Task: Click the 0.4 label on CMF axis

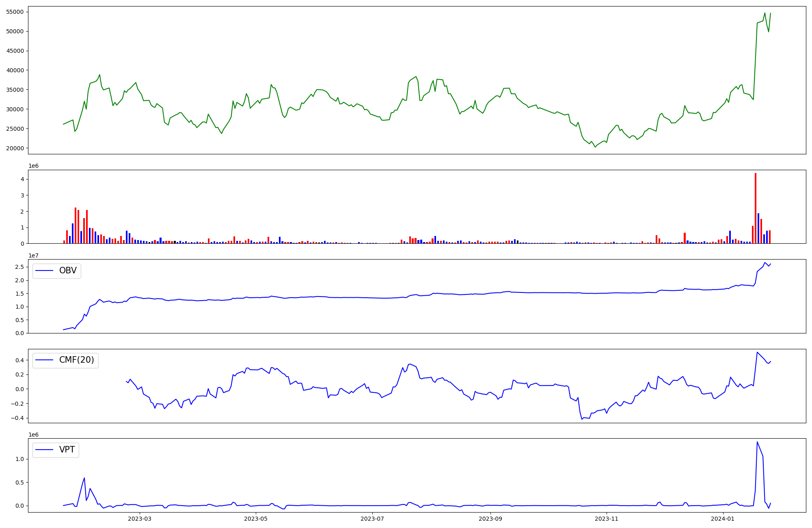Action: tap(19, 360)
